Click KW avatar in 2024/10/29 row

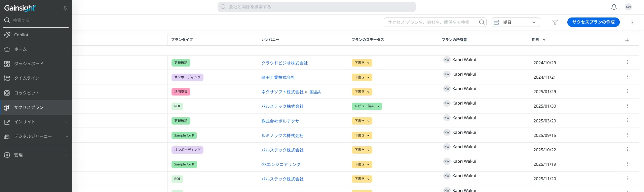447,60
